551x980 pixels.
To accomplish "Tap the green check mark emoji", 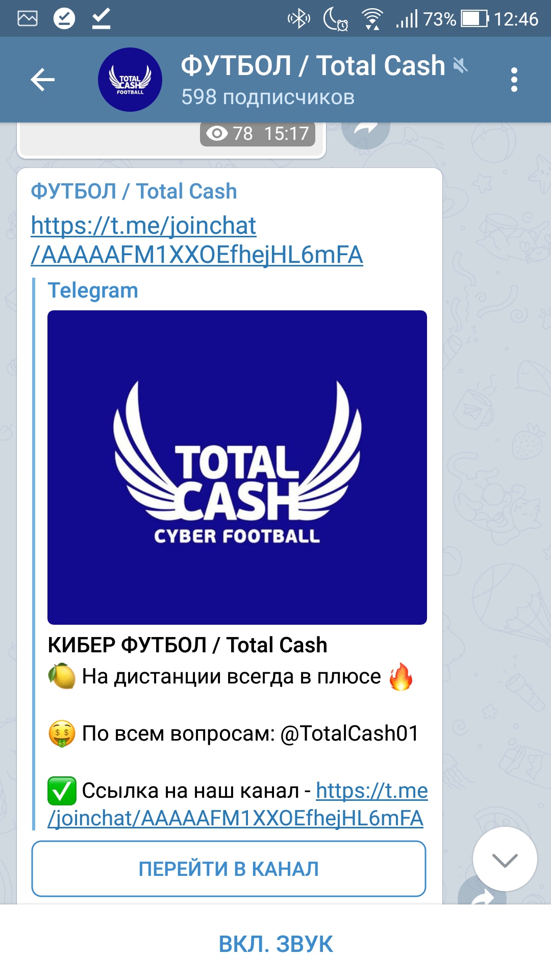I will coord(62,791).
